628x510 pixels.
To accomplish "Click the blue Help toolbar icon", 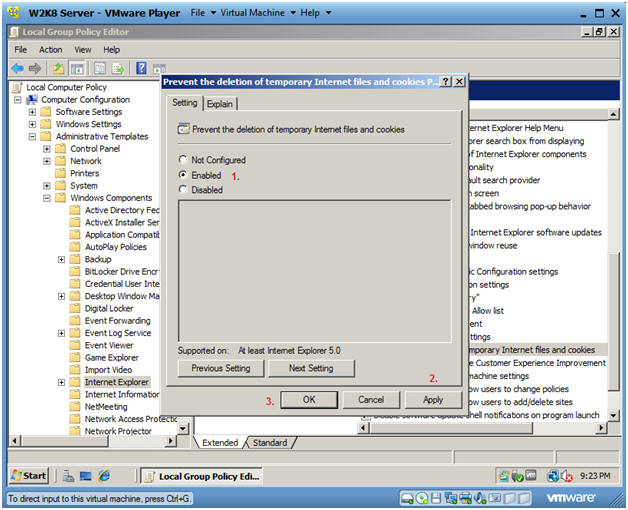I will [x=141, y=68].
